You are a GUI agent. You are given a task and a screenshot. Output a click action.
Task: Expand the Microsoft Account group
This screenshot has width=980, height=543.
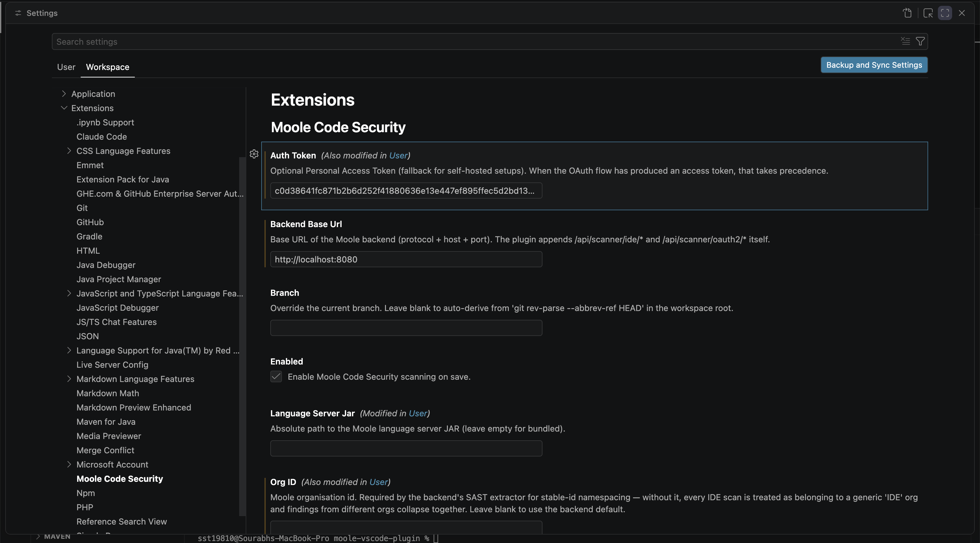point(69,464)
